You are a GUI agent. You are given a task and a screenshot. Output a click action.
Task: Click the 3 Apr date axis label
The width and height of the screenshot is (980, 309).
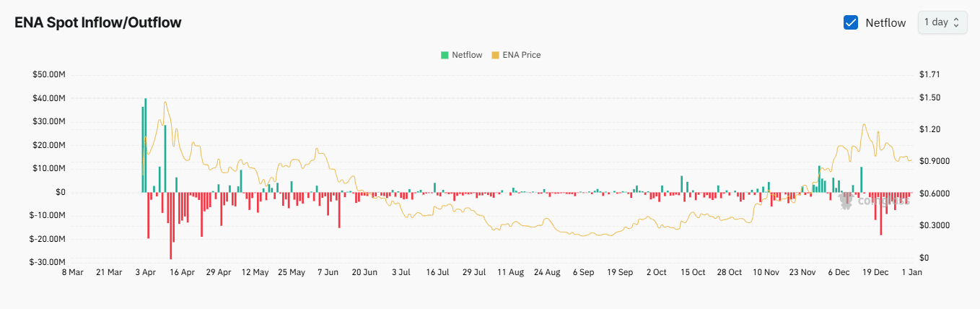[145, 272]
